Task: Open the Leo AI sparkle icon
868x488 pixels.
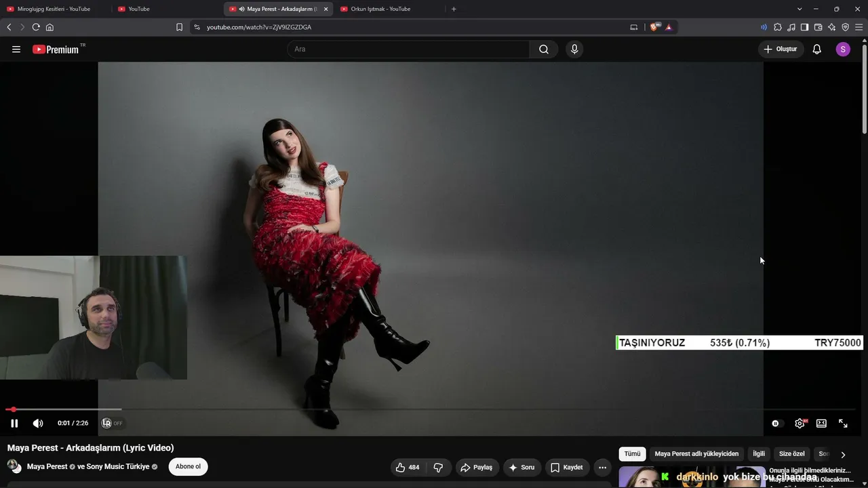Action: point(831,27)
